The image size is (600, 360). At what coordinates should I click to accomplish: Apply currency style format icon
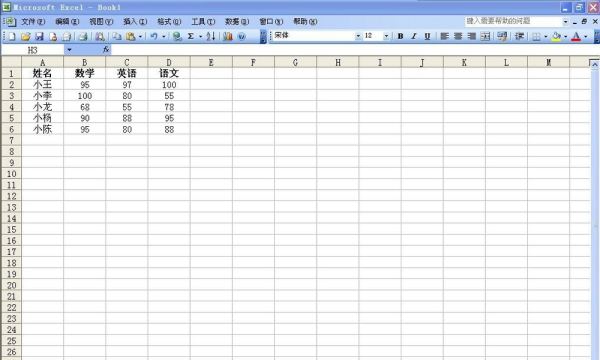(x=502, y=36)
